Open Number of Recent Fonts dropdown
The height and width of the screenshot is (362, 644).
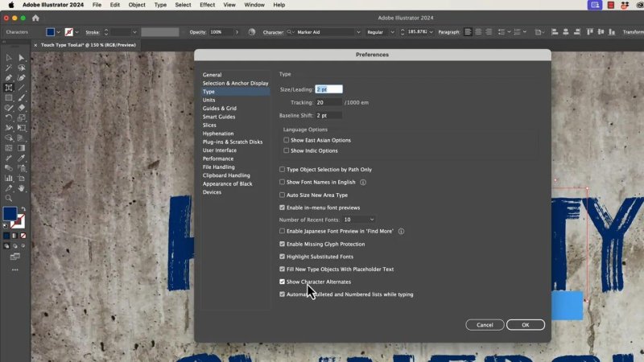tap(358, 220)
